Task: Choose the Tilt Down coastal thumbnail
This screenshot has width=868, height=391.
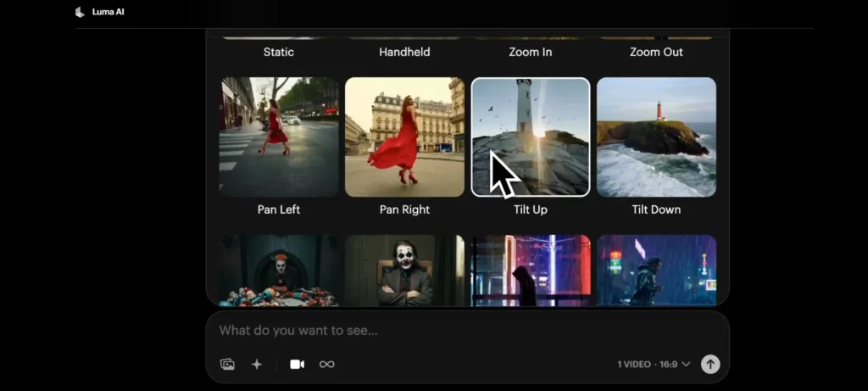Action: pos(657,137)
